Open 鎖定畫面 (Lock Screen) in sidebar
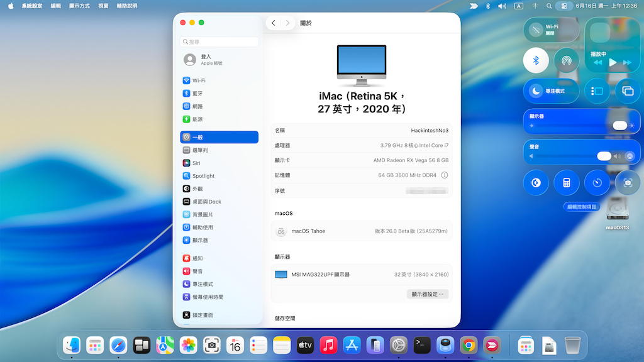The height and width of the screenshot is (362, 644). coord(219,315)
